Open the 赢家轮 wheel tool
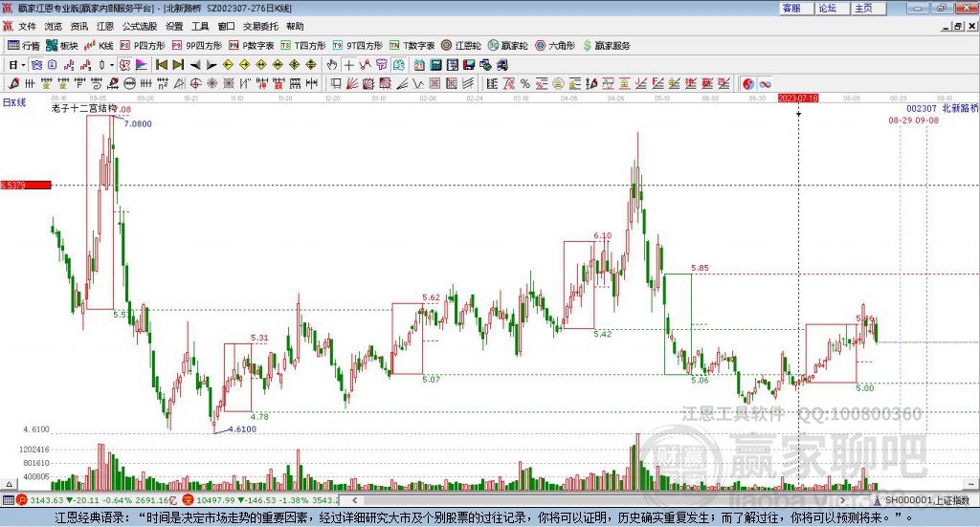The image size is (980, 527). click(507, 46)
